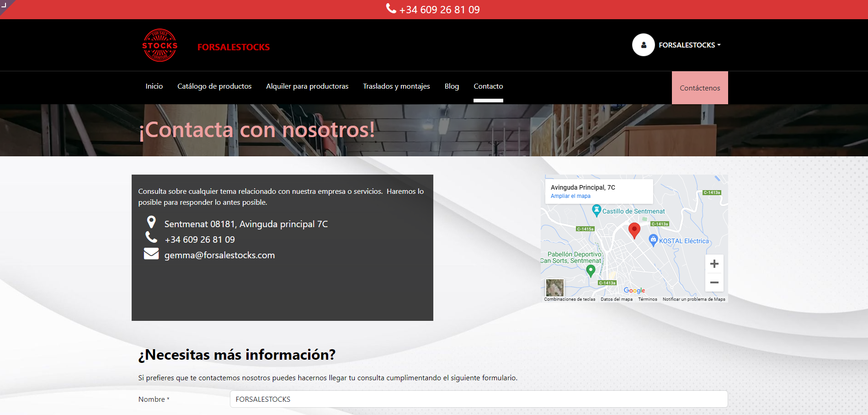Click the user avatar icon
The image size is (868, 415).
(x=643, y=45)
